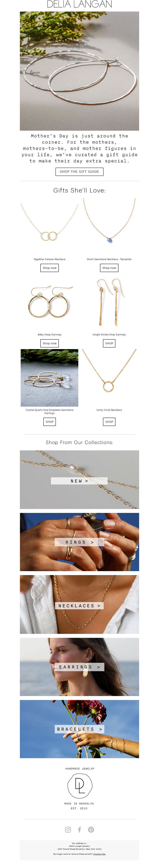Image resolution: width=159 pixels, height=868 pixels.
Task: Click the Unsubscribe link
Action: click(x=99, y=854)
